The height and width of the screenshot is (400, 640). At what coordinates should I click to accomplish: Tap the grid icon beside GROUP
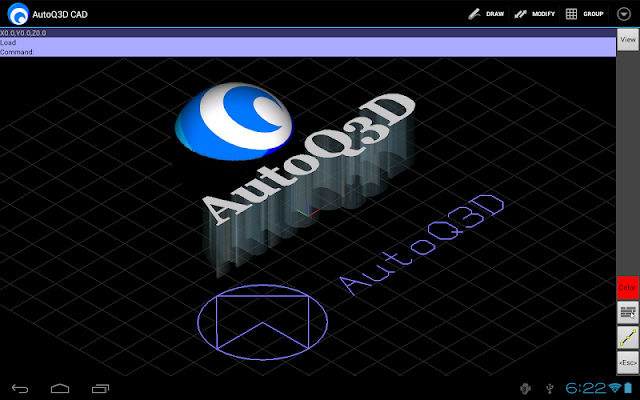pos(571,14)
